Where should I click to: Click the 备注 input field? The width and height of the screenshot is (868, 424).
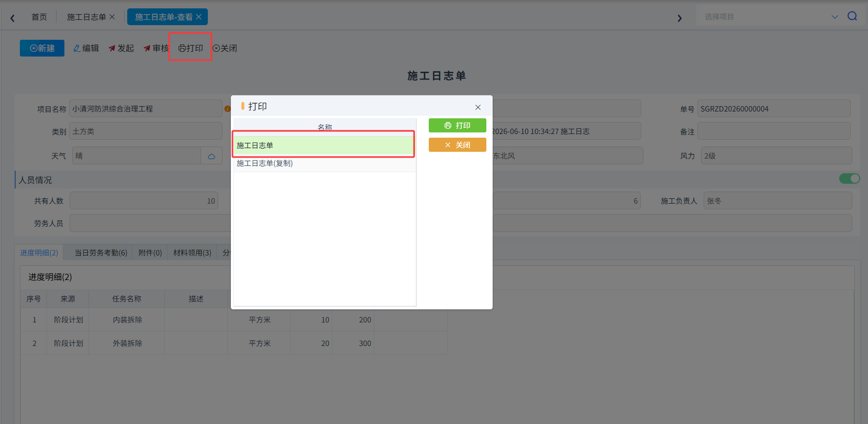pos(774,131)
